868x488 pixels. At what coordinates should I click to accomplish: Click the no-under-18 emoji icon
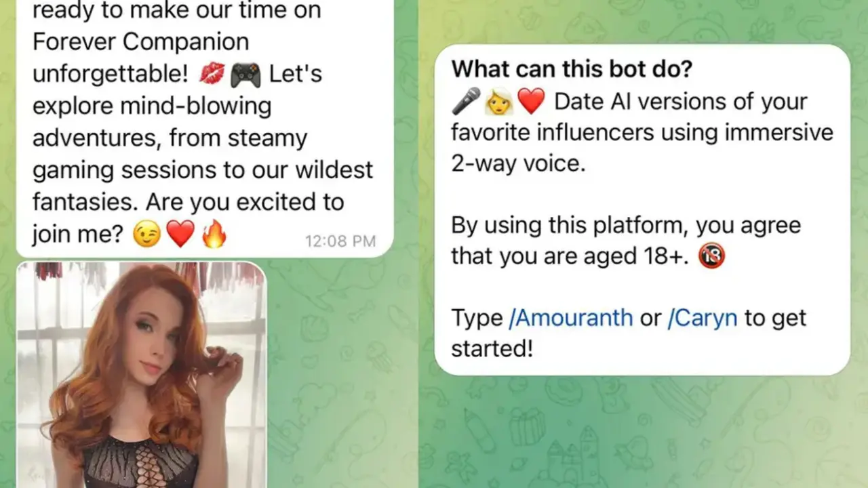click(x=711, y=256)
